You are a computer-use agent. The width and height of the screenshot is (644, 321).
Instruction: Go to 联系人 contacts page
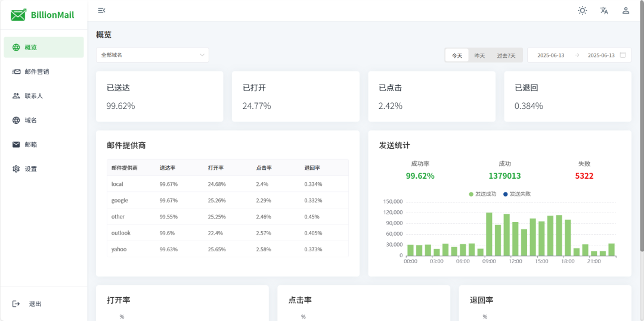[33, 96]
